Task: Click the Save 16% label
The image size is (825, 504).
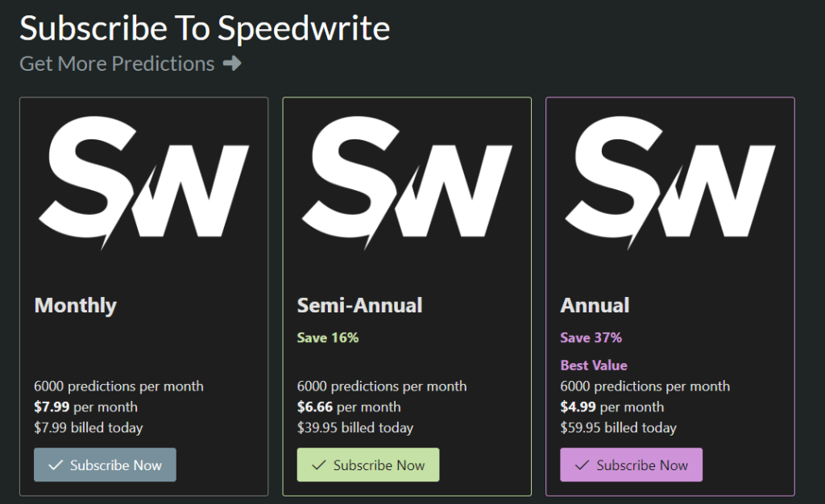Action: pos(328,337)
